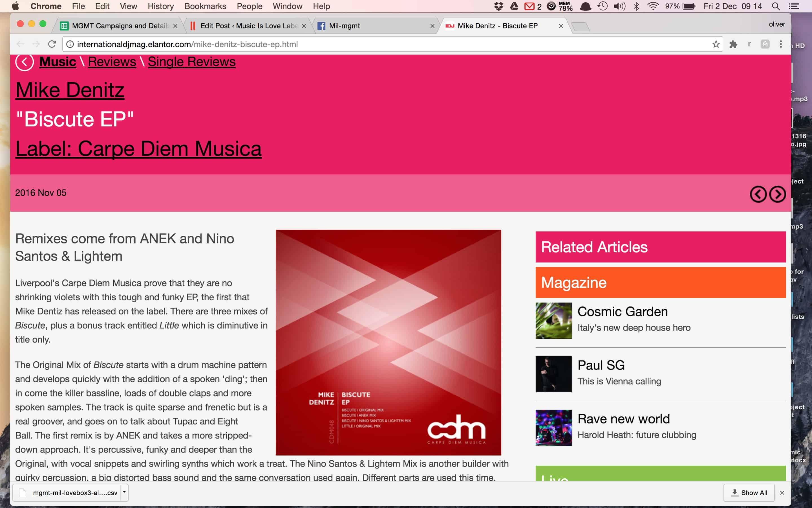
Task: Open Chrome's three-dot menu
Action: [781, 44]
